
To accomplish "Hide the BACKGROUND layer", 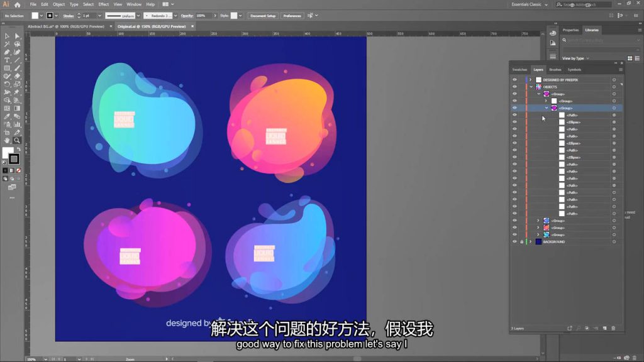I will [514, 242].
